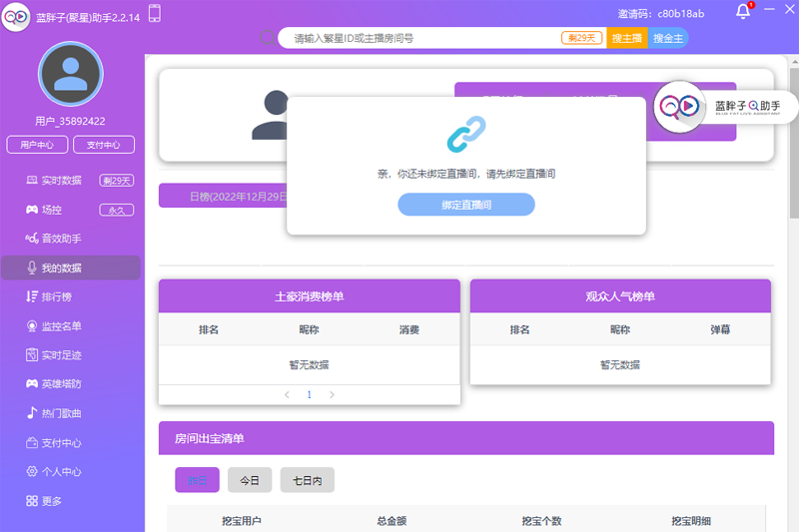Select the 昨日 filter button

(x=197, y=480)
